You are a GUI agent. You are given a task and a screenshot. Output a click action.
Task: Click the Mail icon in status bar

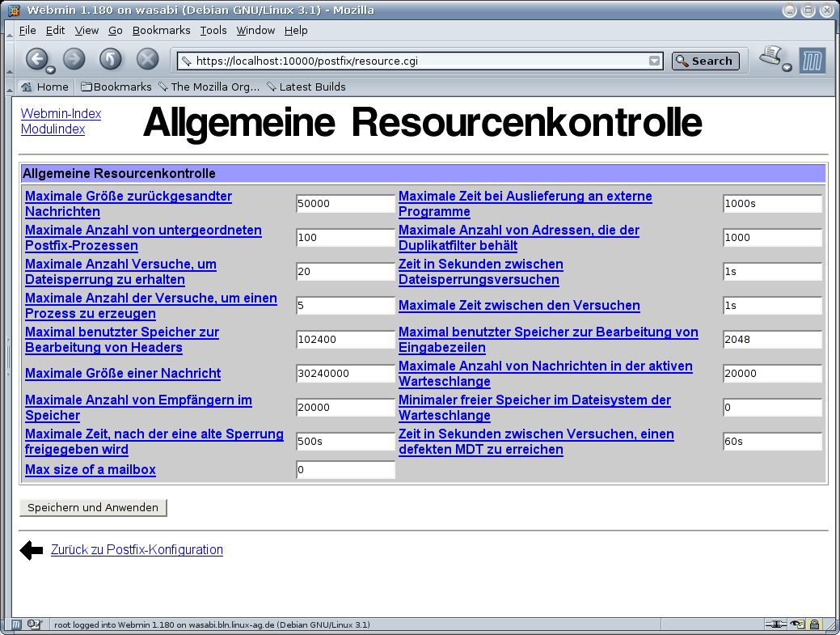click(x=35, y=624)
